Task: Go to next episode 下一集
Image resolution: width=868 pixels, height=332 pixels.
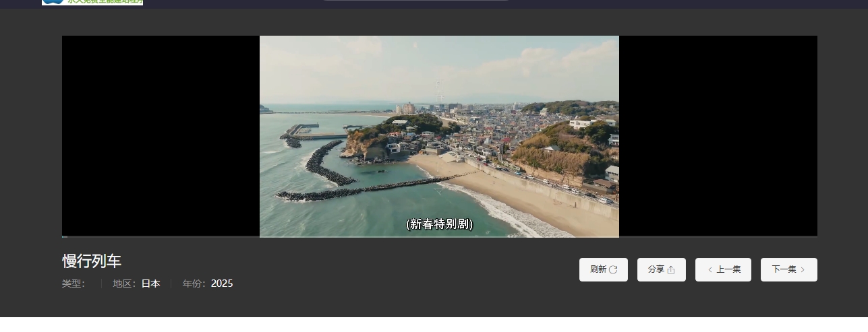Action: click(788, 269)
